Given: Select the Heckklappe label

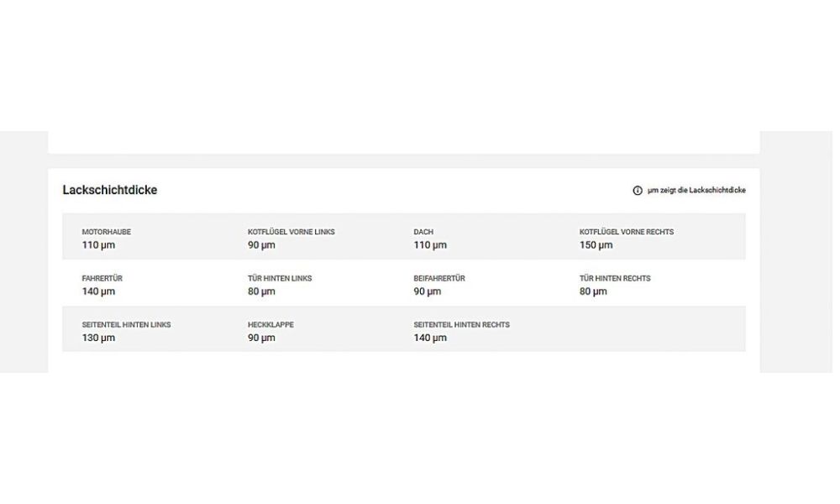Looking at the screenshot, I should 270,324.
